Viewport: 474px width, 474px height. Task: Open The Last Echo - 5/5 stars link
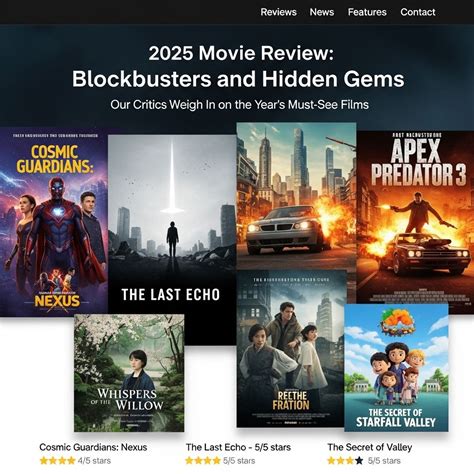[x=238, y=447]
